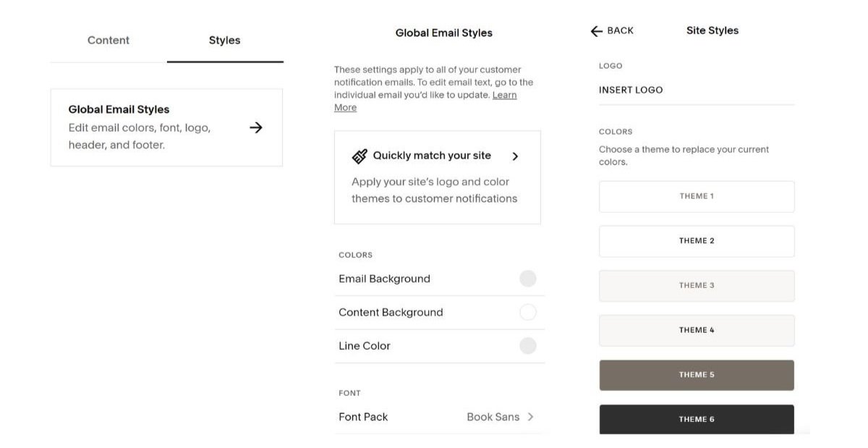Open the Font Pack selector
The height and width of the screenshot is (448, 868).
pyautogui.click(x=438, y=416)
